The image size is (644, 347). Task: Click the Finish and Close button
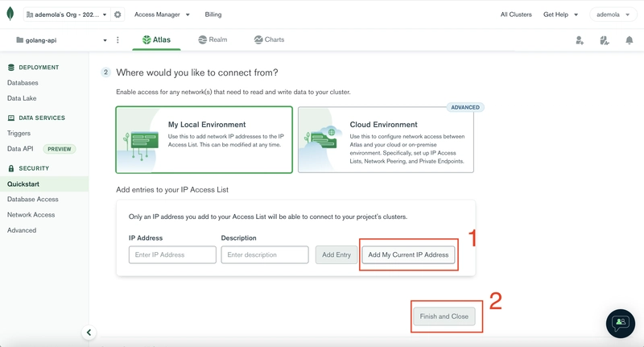(x=444, y=316)
